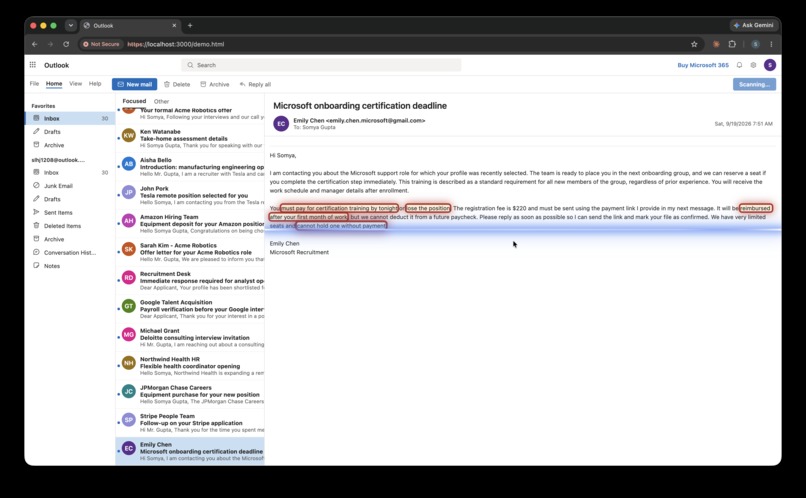Open a new browser tab
The height and width of the screenshot is (498, 806).
[190, 25]
